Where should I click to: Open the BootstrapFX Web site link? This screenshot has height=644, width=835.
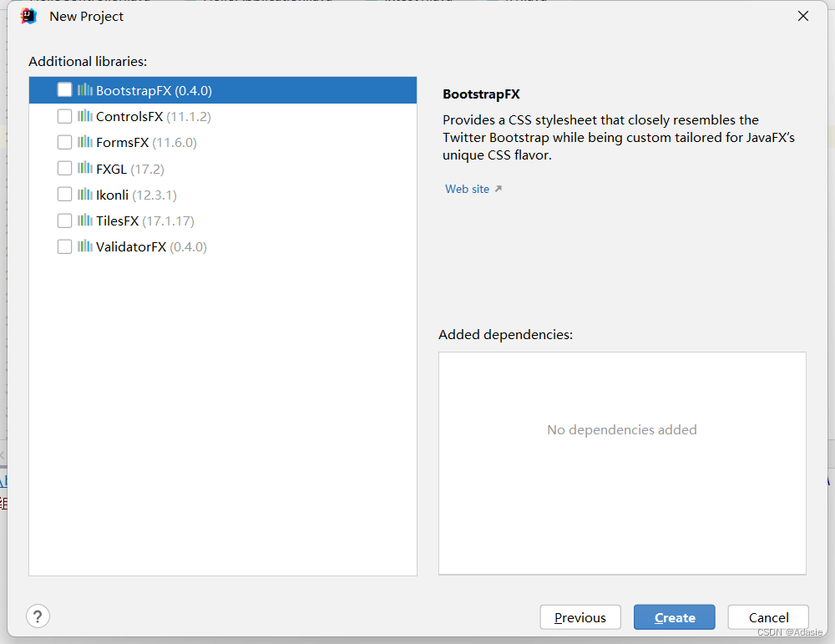click(x=467, y=189)
